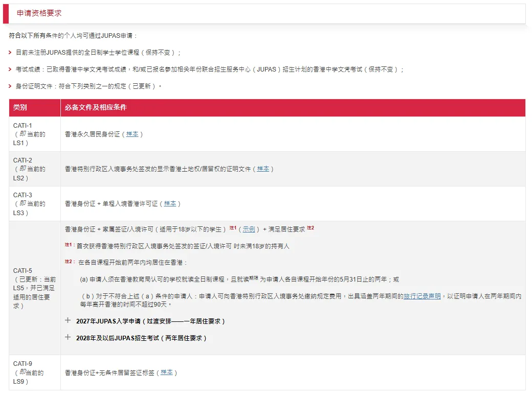The width and height of the screenshot is (532, 396).
Task: Select the CATI-5 category cell
Action: 34,288
